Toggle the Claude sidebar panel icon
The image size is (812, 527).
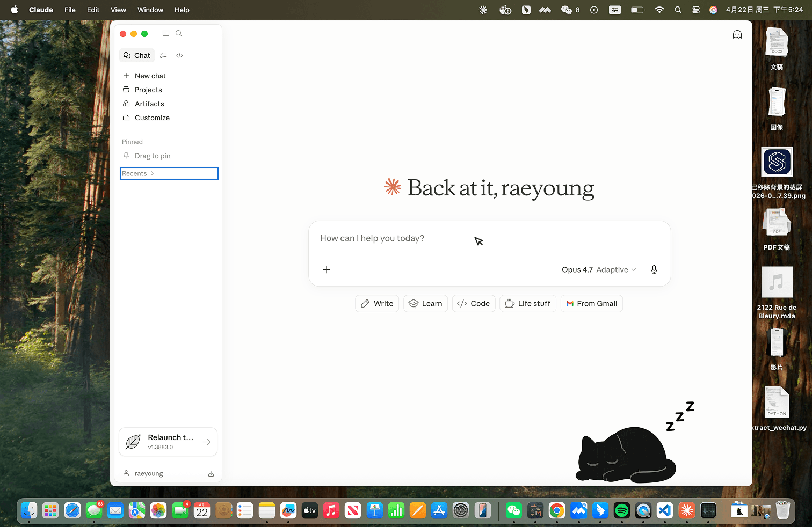coord(166,33)
